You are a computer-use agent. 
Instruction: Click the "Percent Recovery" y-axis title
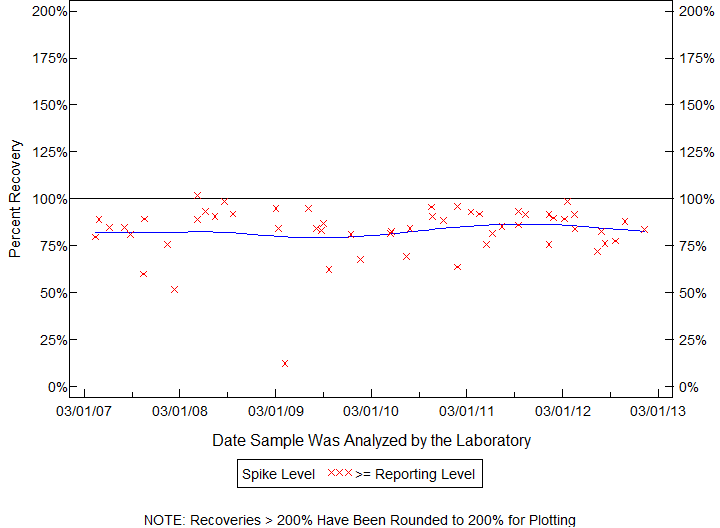pyautogui.click(x=15, y=198)
